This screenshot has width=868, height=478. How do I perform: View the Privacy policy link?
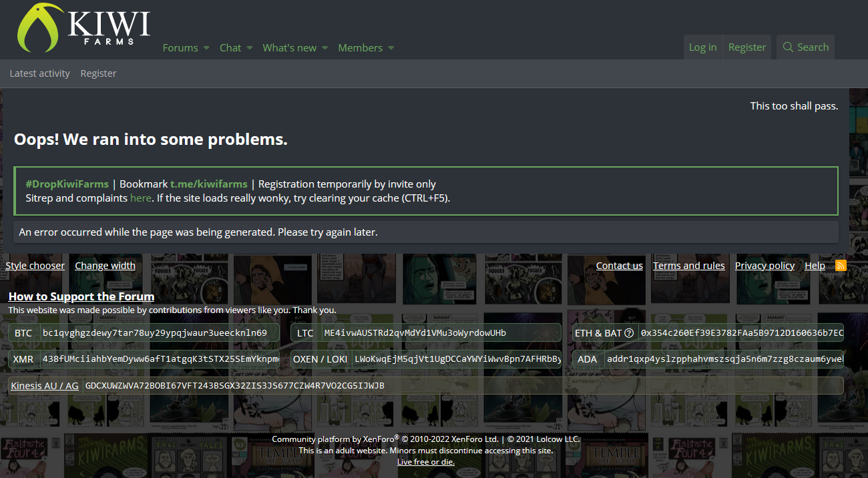coord(765,266)
